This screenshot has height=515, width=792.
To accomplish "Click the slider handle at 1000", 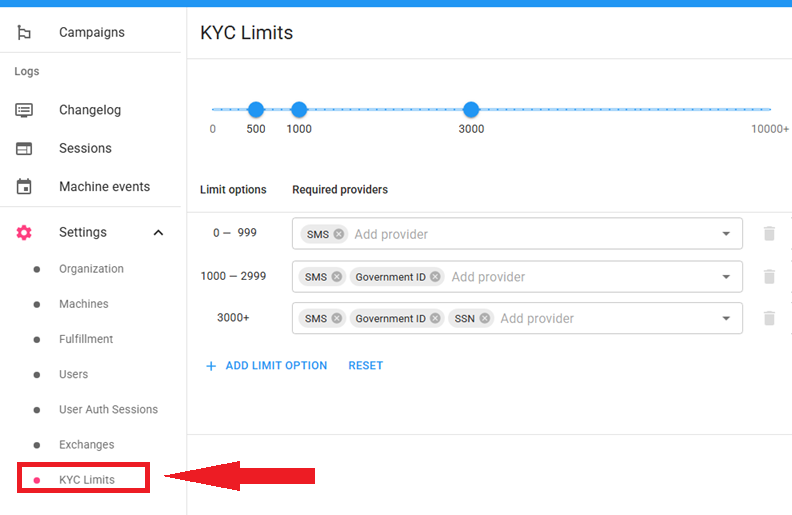I will click(x=299, y=109).
